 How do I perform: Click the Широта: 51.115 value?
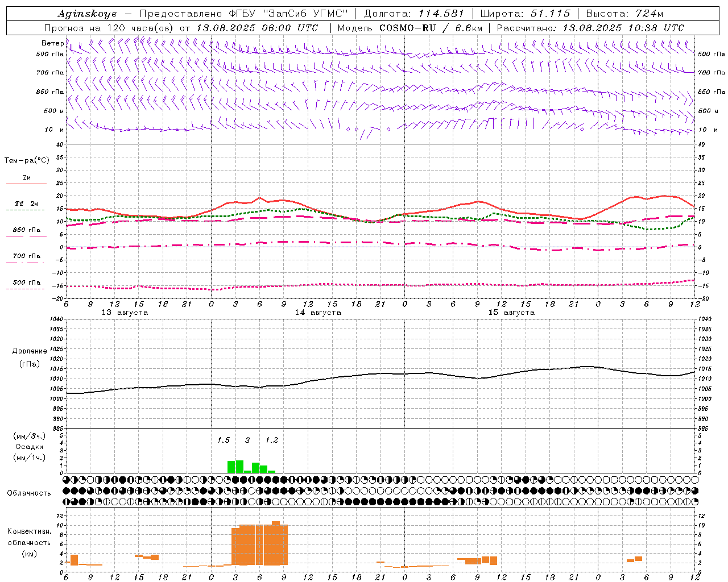tap(525, 14)
